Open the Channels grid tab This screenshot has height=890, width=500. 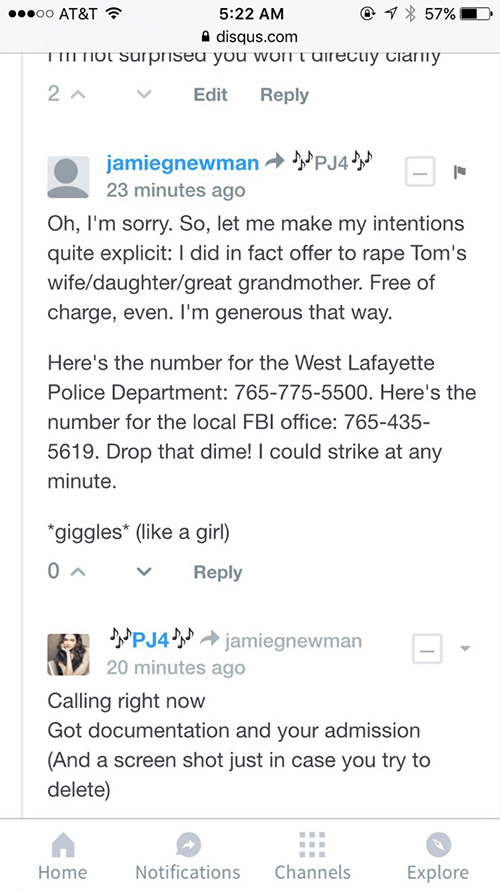(312, 856)
